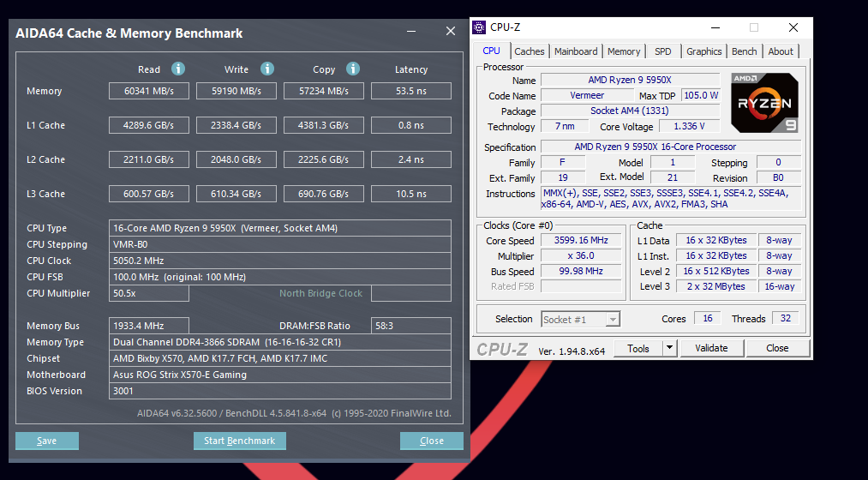The image size is (868, 480).
Task: Click the Close button in AIDA64 benchmark
Action: pos(432,441)
